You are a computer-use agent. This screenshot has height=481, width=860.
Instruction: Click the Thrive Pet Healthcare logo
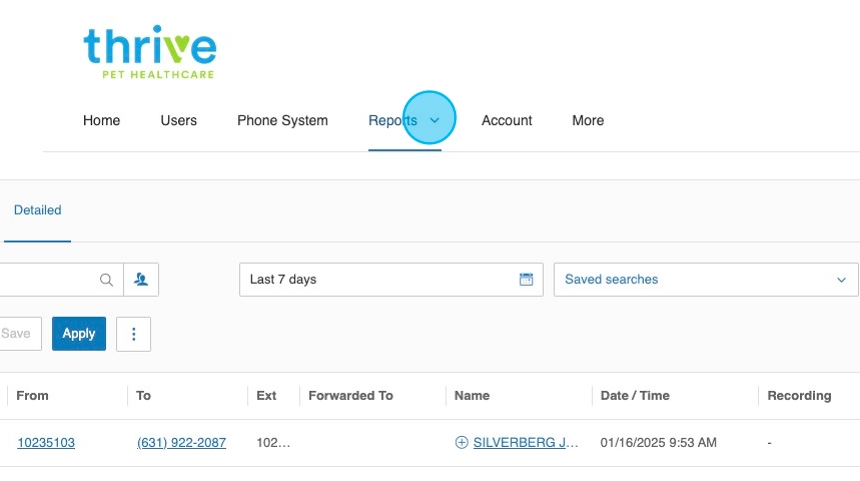pyautogui.click(x=149, y=52)
